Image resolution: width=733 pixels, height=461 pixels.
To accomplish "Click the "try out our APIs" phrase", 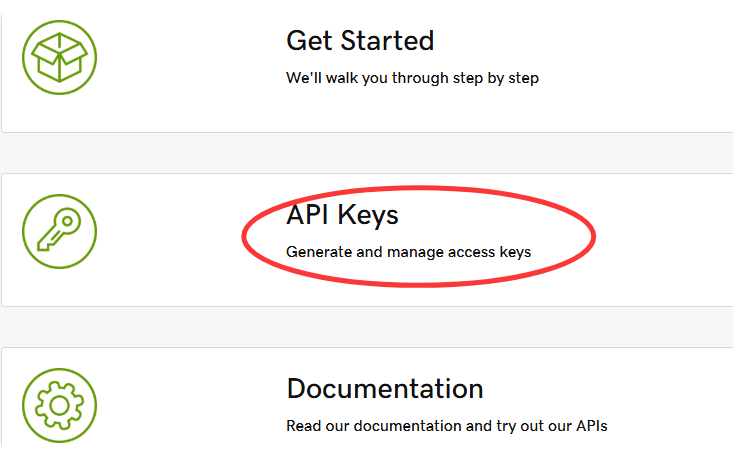I will pyautogui.click(x=550, y=426).
